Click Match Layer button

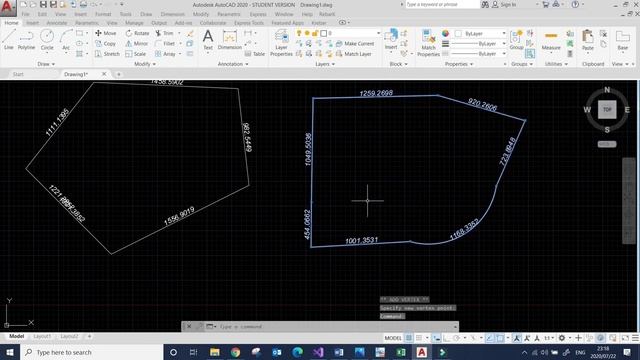(353, 54)
